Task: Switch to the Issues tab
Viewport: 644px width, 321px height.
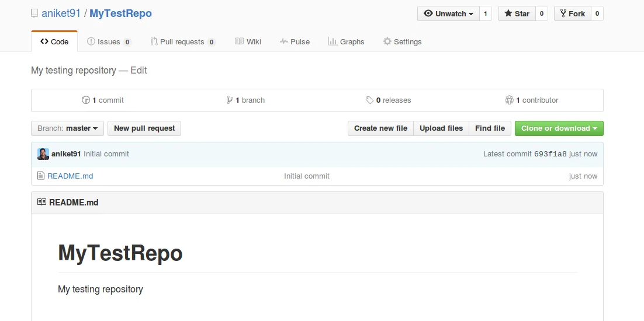Action: click(x=109, y=41)
